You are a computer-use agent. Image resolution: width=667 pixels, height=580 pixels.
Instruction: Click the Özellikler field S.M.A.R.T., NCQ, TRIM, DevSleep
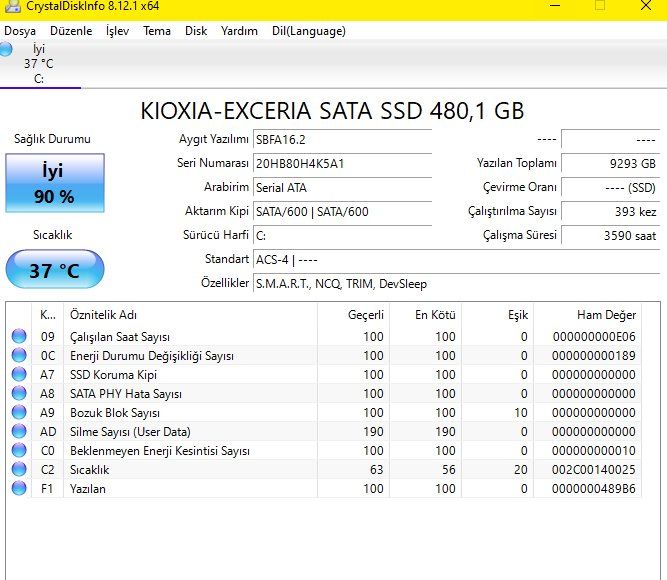456,283
